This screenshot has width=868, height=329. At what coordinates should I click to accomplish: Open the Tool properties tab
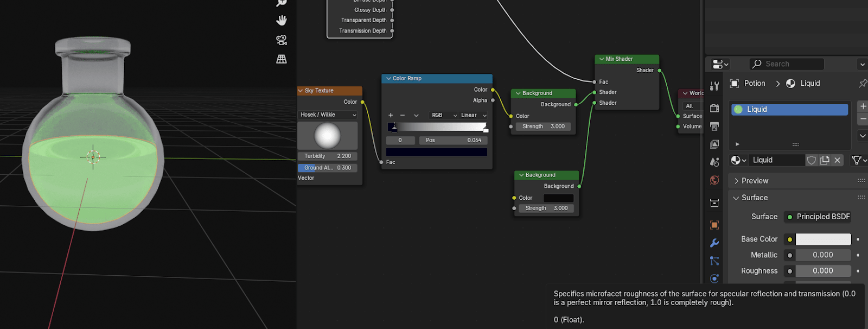tap(714, 86)
